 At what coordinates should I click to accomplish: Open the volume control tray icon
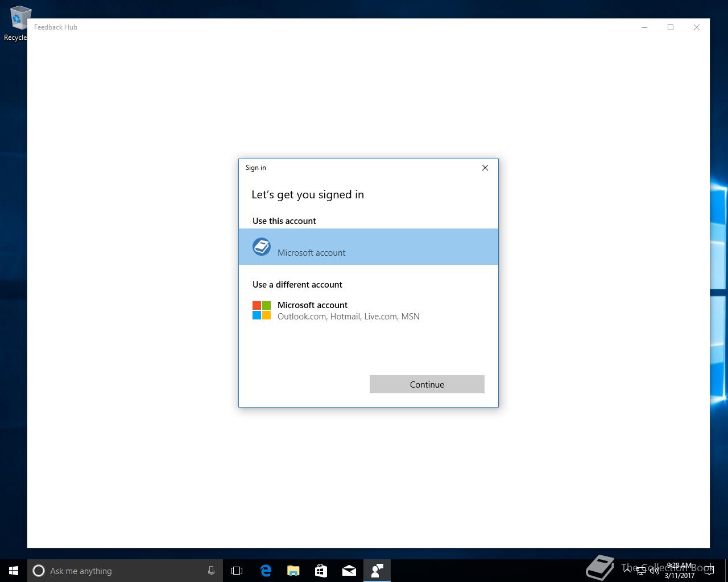pos(655,571)
